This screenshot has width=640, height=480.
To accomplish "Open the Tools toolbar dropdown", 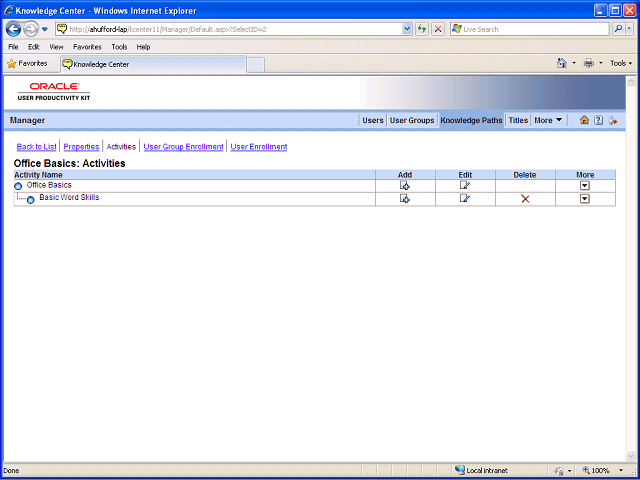I will (621, 63).
